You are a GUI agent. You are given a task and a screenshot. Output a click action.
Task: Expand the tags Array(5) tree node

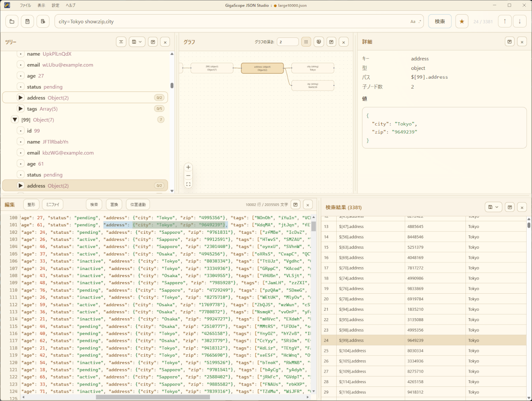20,109
